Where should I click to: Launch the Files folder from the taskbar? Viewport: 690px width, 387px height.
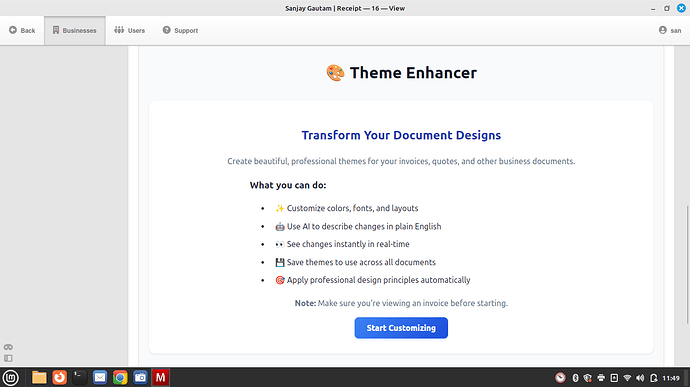click(x=39, y=377)
